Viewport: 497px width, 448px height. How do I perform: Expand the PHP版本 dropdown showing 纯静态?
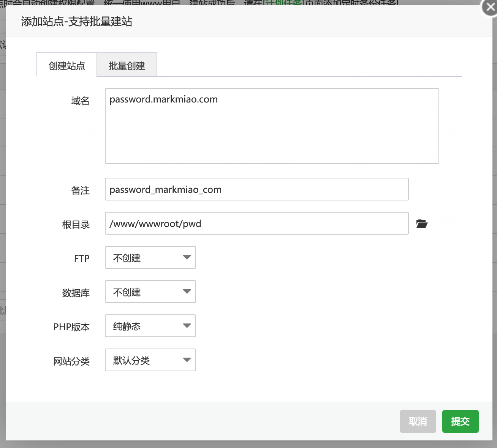pos(150,326)
